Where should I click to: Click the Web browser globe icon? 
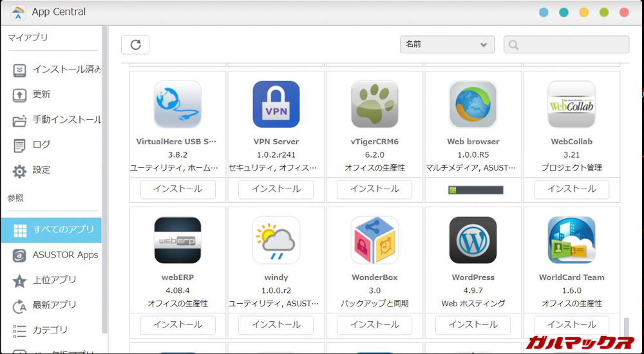tap(473, 104)
